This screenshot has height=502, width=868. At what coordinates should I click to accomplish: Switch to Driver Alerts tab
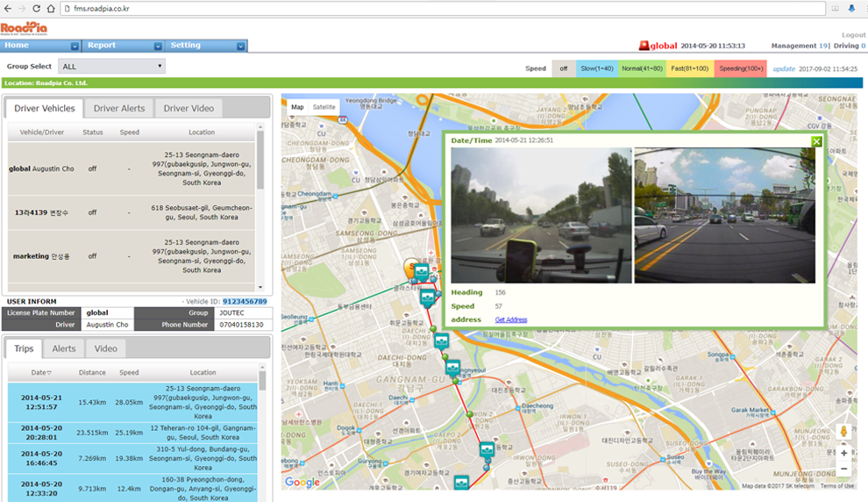click(x=119, y=108)
